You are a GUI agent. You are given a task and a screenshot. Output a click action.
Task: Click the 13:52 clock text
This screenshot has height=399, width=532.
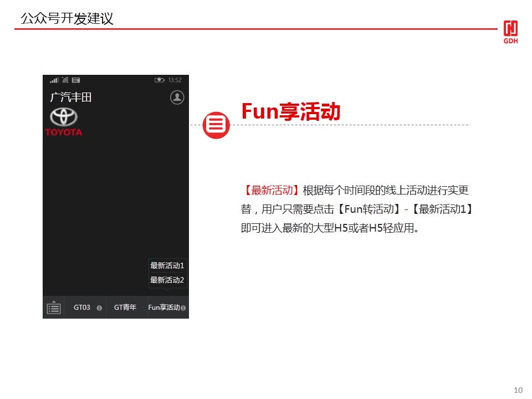[x=175, y=80]
